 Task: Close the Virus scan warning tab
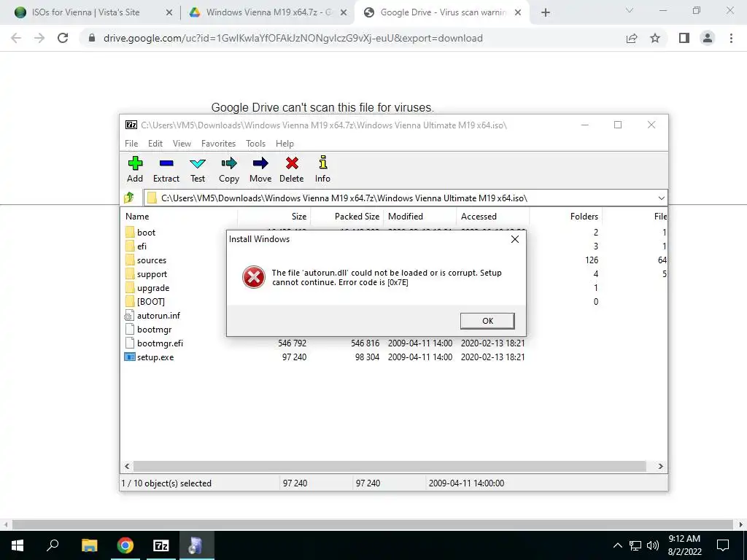pos(518,13)
